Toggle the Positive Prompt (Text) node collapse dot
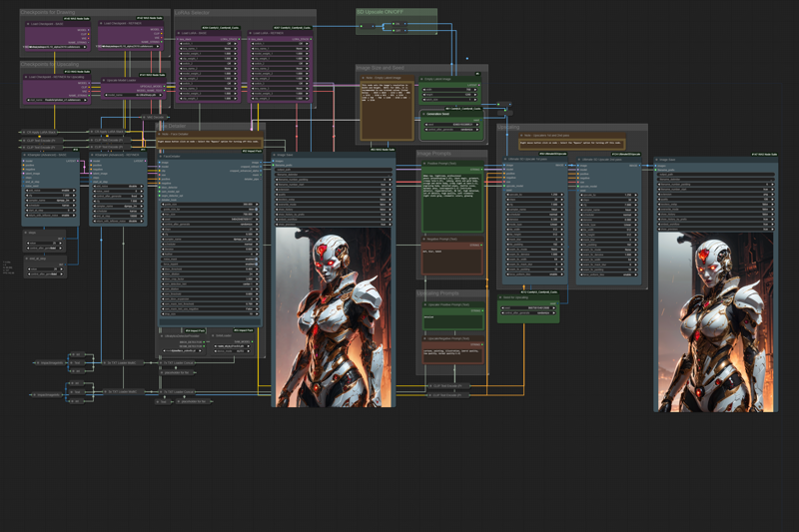 [422, 163]
